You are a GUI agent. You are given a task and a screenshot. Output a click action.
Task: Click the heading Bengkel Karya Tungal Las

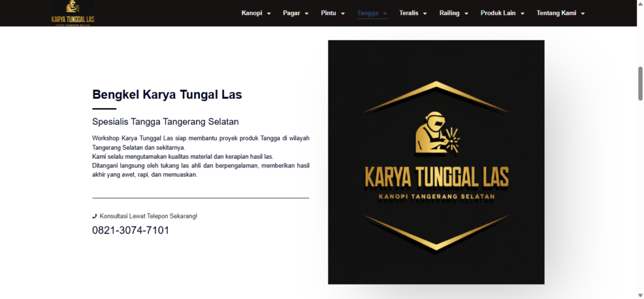tap(167, 94)
